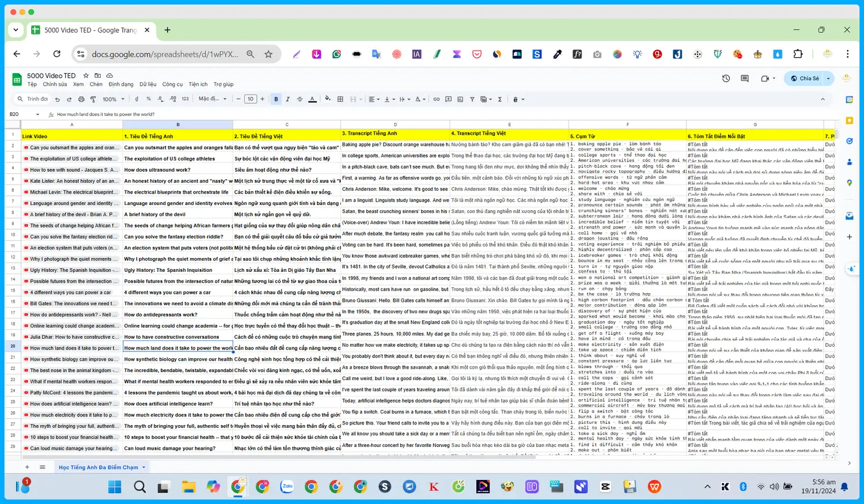Click the insert chart icon
Image resolution: width=864 pixels, height=504 pixels.
point(460,99)
